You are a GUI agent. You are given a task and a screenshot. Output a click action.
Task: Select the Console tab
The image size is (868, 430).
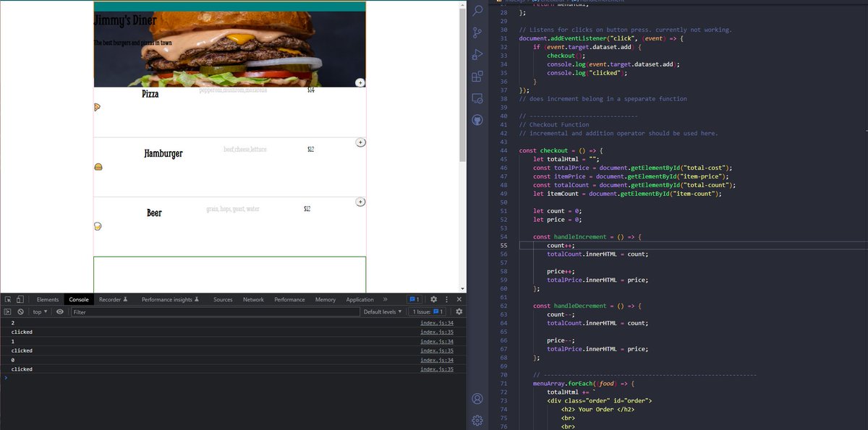[x=79, y=299]
